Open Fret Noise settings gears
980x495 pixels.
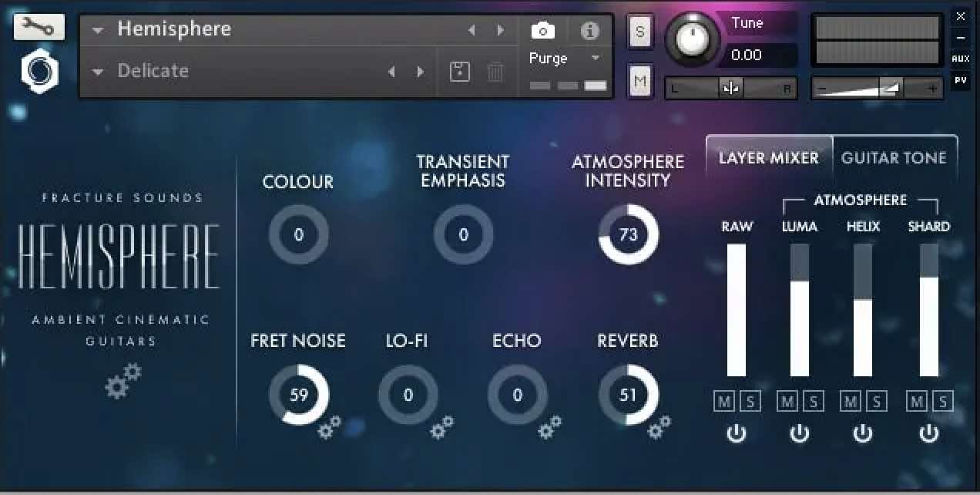click(x=330, y=426)
